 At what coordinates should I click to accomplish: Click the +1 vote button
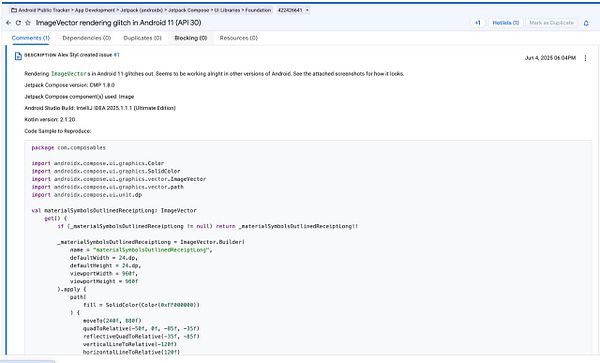(x=478, y=23)
